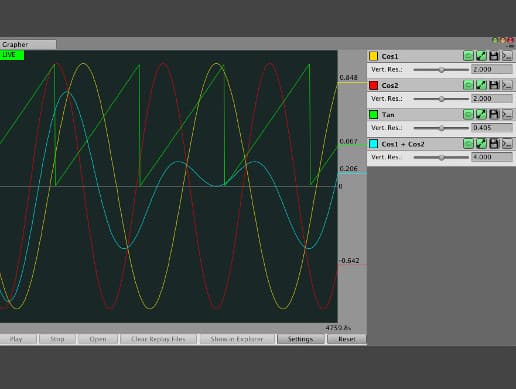Click the Tan console log icon
Screen dimensions: 516x389
coord(507,115)
